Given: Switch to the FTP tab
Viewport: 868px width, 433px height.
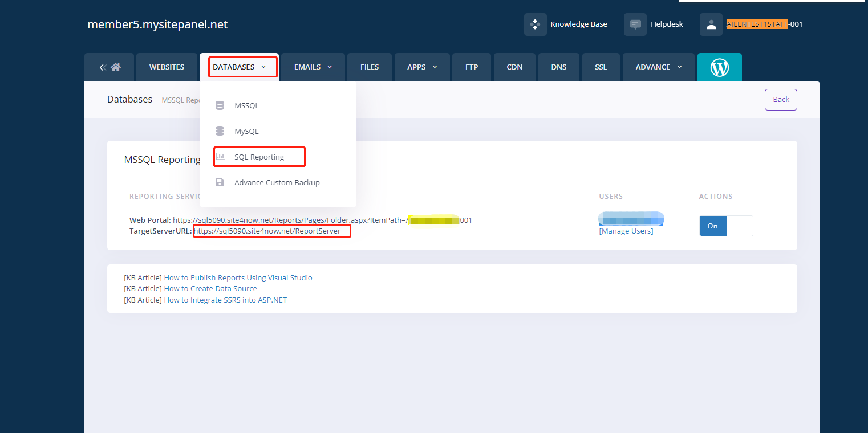Looking at the screenshot, I should (x=471, y=67).
